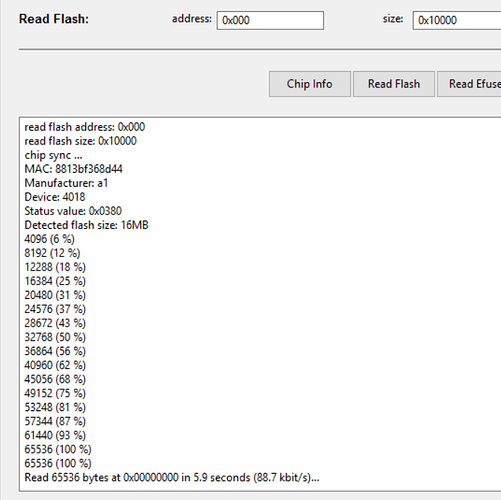
Task: Select the 'MAC: 8813bf368d44' log line
Action: 73,169
